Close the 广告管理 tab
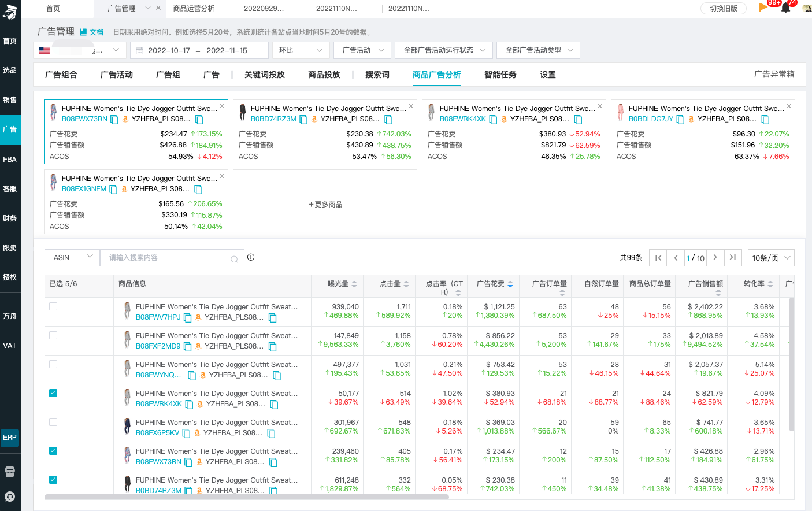812x511 pixels. click(x=158, y=8)
